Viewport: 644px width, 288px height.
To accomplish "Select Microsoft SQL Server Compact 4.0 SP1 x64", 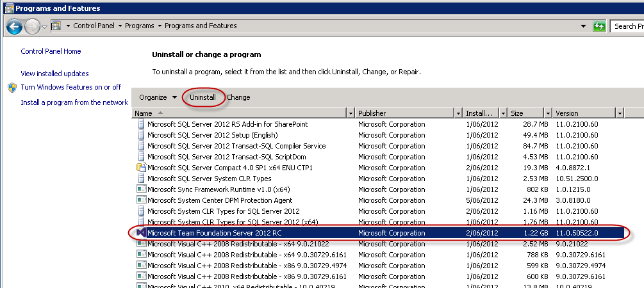I will pyautogui.click(x=230, y=168).
